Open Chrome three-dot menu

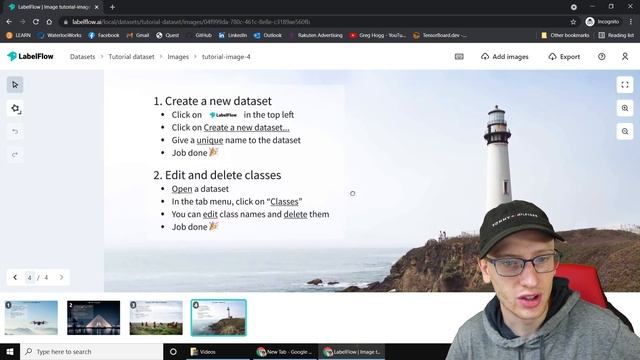[x=631, y=22]
